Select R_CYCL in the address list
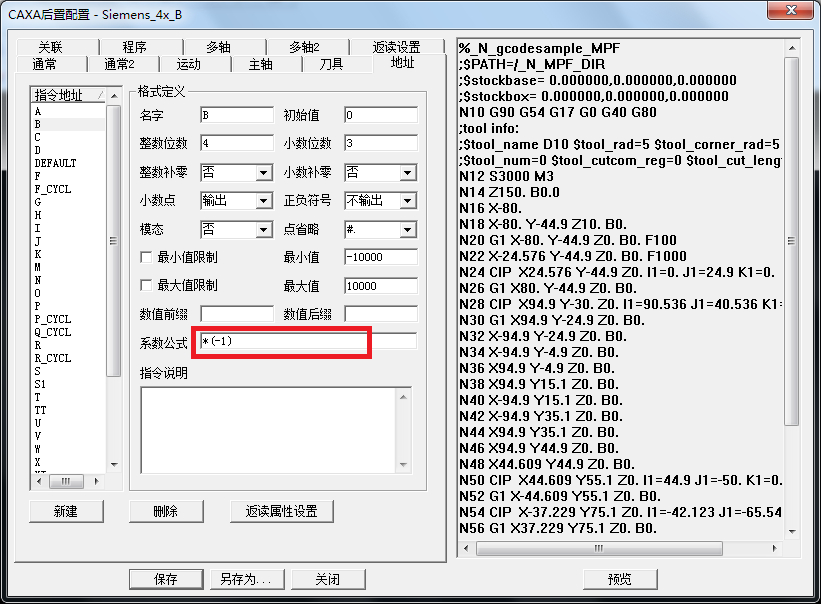 pyautogui.click(x=68, y=358)
